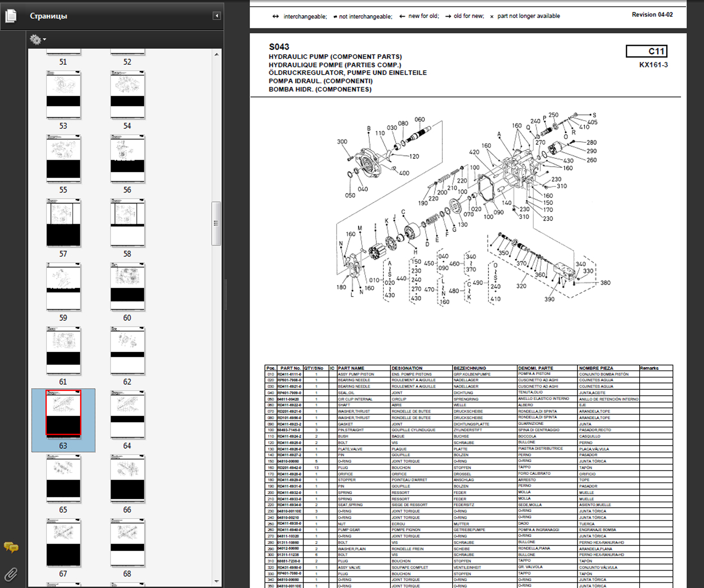704x588 pixels.
Task: Navigate to page 65 thumbnail
Action: coord(63,478)
